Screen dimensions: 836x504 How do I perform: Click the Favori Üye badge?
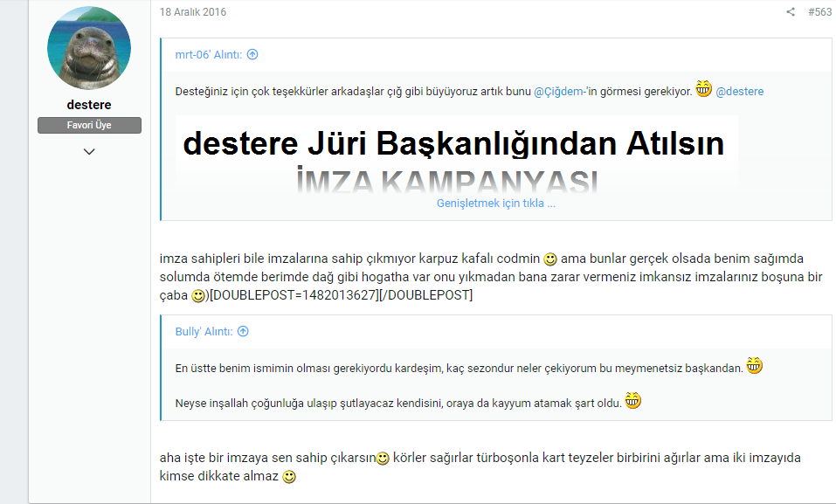[89, 125]
